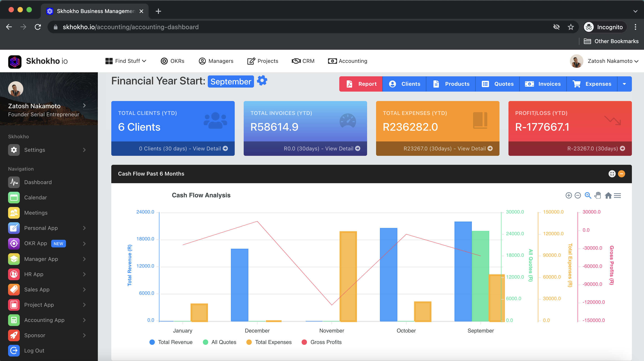644x361 pixels.
Task: Select the chart panning hand tool
Action: [598, 195]
